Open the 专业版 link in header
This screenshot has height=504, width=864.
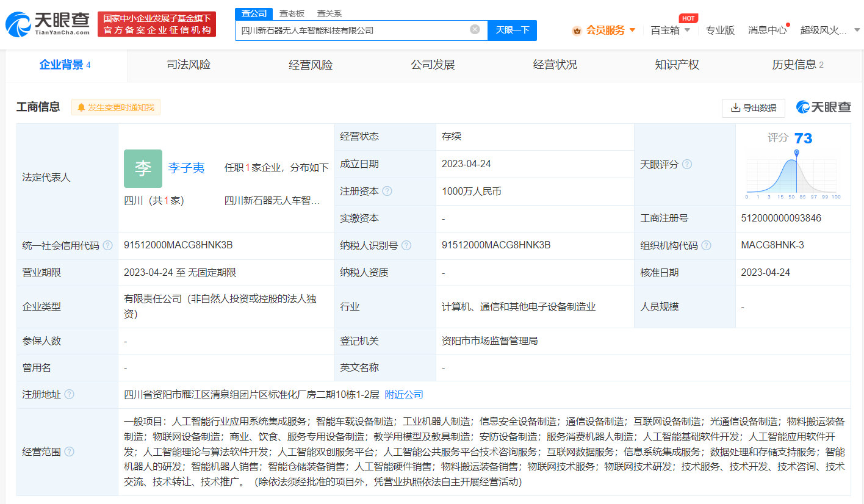(x=720, y=30)
